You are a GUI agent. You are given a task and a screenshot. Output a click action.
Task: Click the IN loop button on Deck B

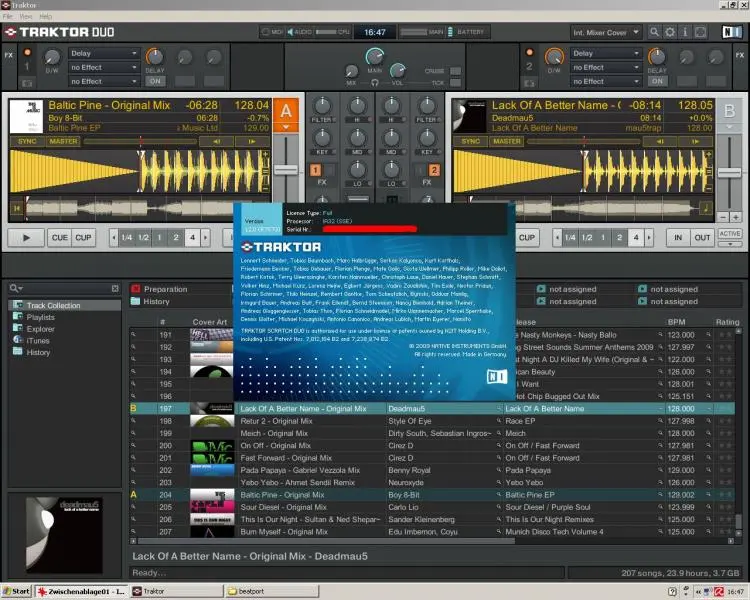[x=677, y=237]
